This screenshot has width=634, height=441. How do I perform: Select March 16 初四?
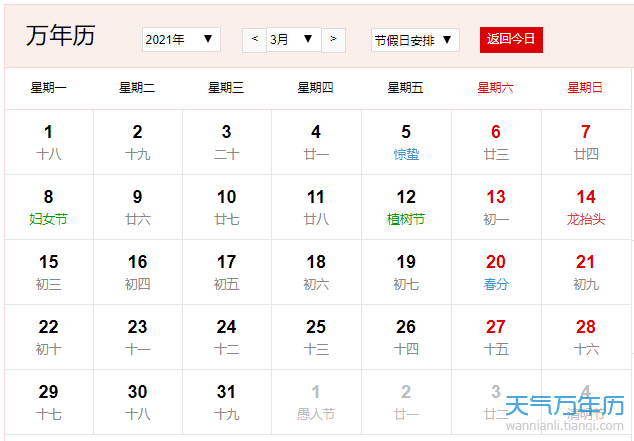coord(138,272)
